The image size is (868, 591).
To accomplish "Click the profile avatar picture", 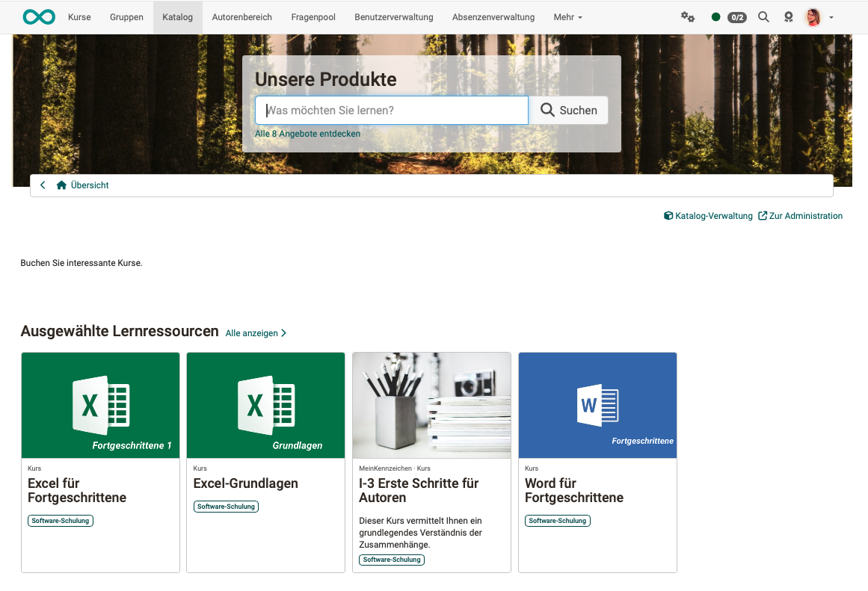I will (x=814, y=16).
